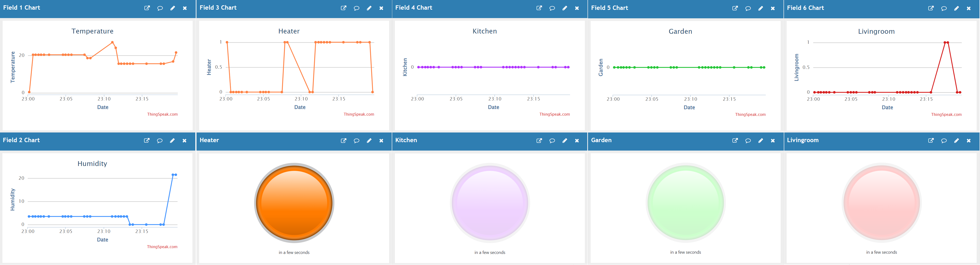
Task: Open ThingSpeak.com link under Heater chart
Action: (x=359, y=114)
